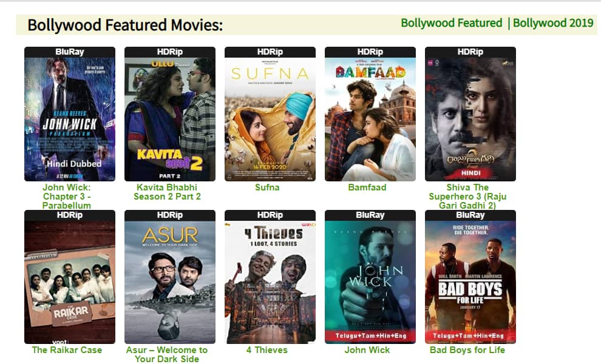Select the Bad Boys for Life poster
This screenshot has height=364, width=601.
[470, 277]
